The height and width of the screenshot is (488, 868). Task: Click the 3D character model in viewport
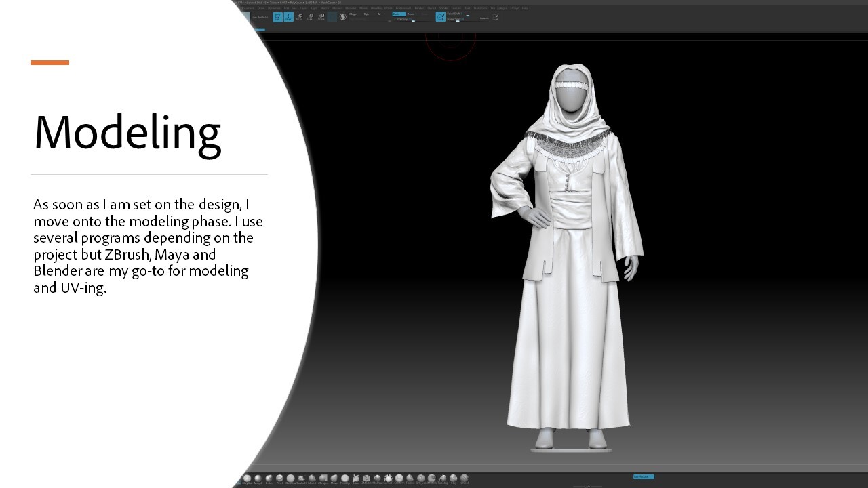tap(568, 258)
